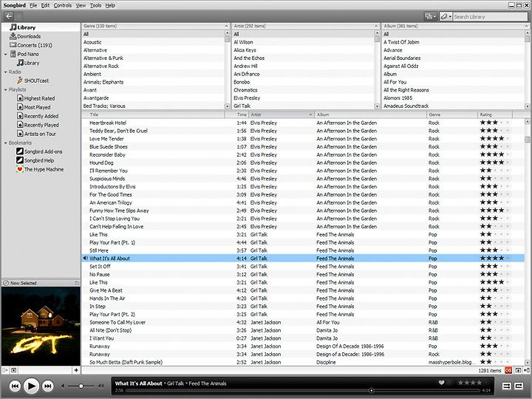Rate 'Suspicious Minds' with stars
The image size is (532, 399).
click(494, 179)
